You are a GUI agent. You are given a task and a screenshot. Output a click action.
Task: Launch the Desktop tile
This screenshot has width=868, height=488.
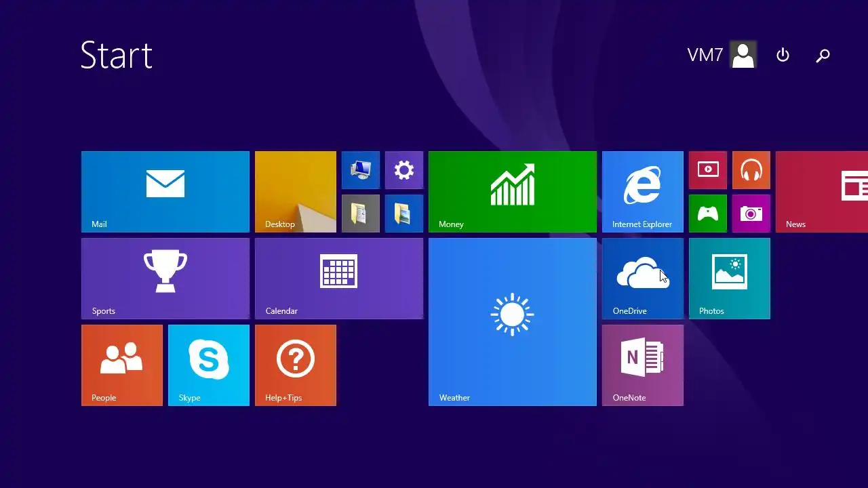click(296, 192)
